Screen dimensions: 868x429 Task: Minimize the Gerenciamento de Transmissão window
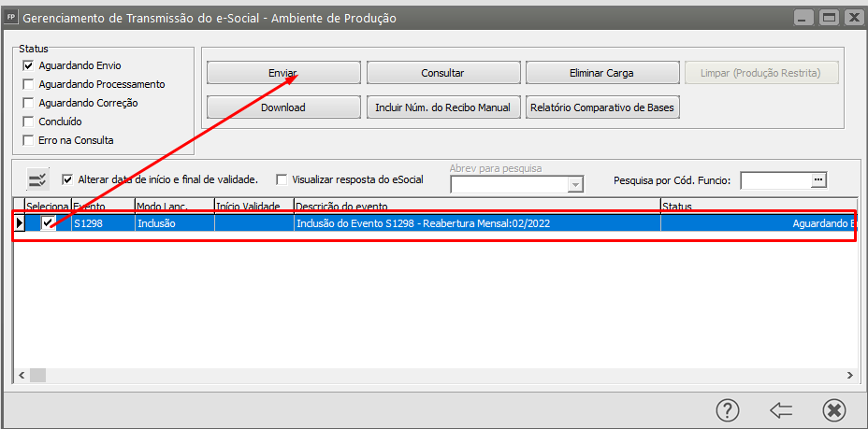click(804, 18)
